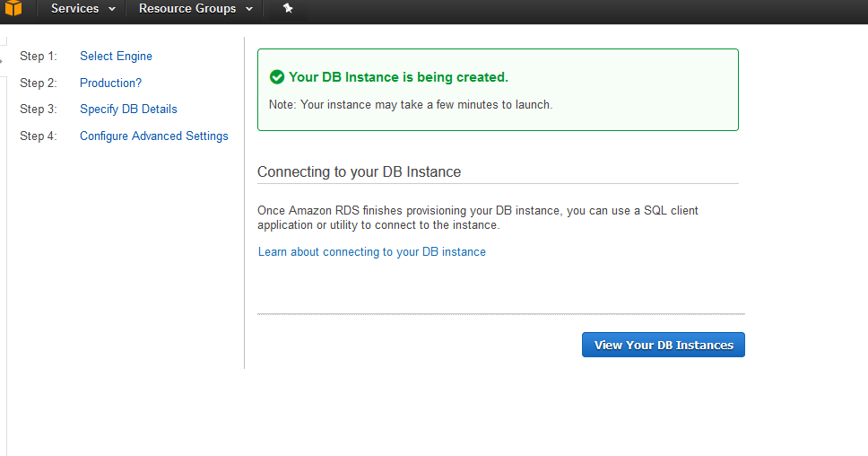Click the pin shortcut icon in top bar
Screen dimensions: 868x456
pos(287,8)
